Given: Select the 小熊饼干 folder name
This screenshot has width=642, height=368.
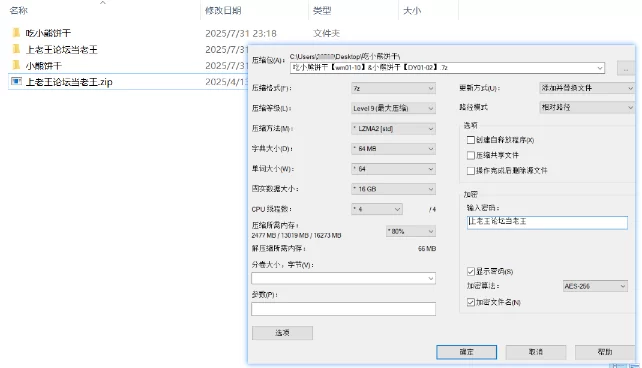Looking at the screenshot, I should [x=43, y=65].
